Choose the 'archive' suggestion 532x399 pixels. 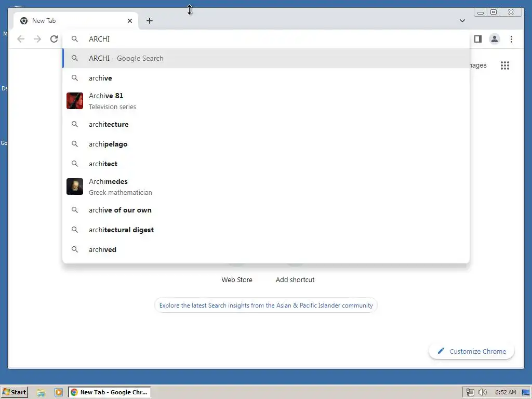[x=266, y=78]
